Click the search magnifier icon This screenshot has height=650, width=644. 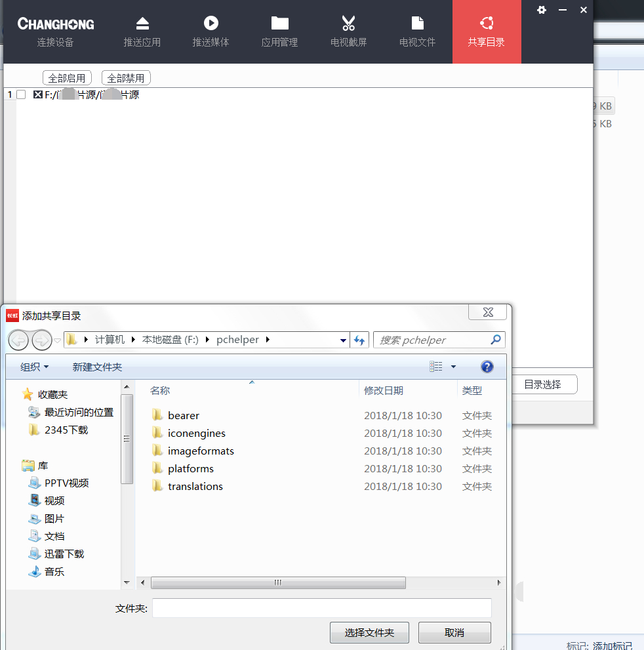pos(496,340)
